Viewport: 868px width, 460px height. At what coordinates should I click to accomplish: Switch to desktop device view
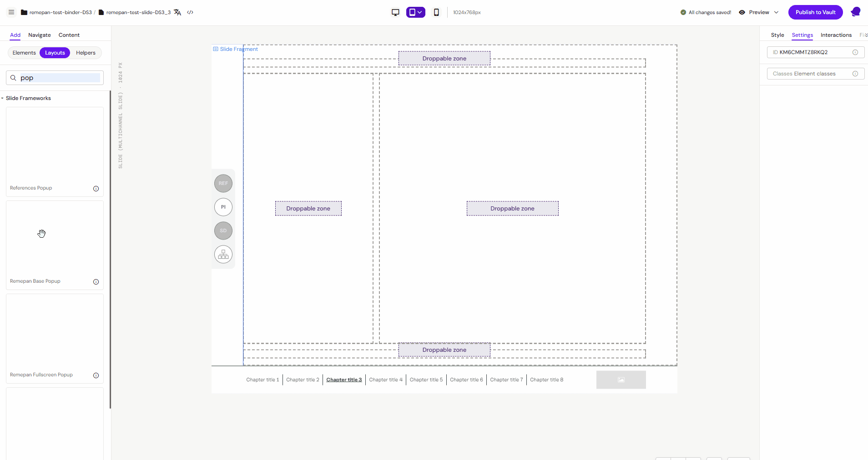pos(395,12)
